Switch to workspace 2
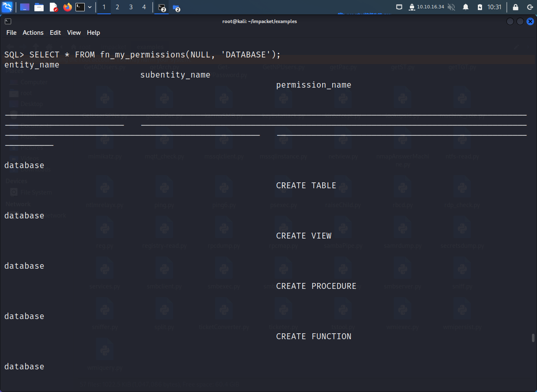The image size is (537, 392). pos(117,7)
